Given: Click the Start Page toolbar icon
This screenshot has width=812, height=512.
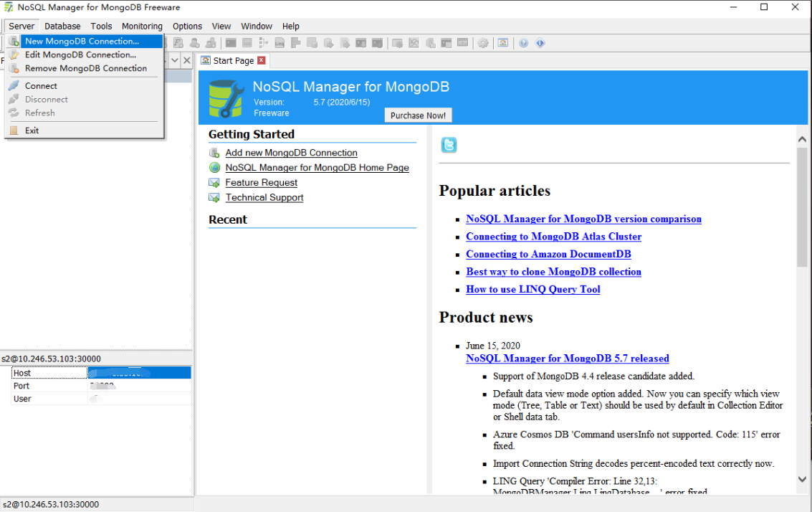Looking at the screenshot, I should coord(503,43).
